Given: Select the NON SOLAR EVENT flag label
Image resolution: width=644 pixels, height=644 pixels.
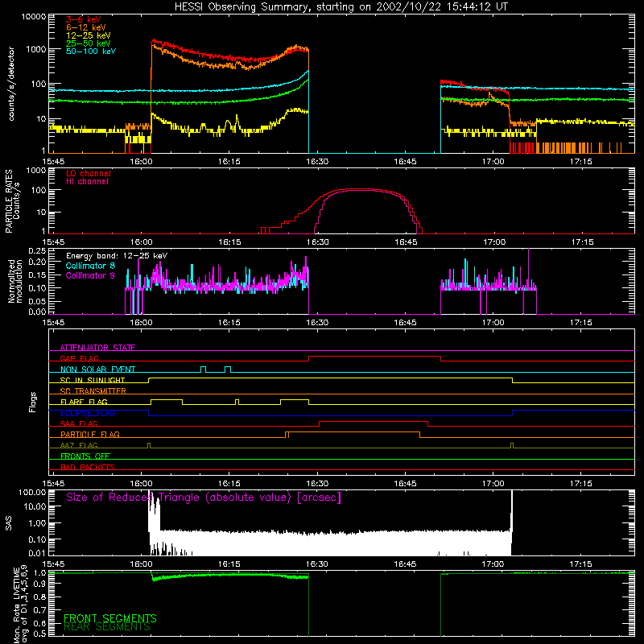Looking at the screenshot, I should click(97, 369).
